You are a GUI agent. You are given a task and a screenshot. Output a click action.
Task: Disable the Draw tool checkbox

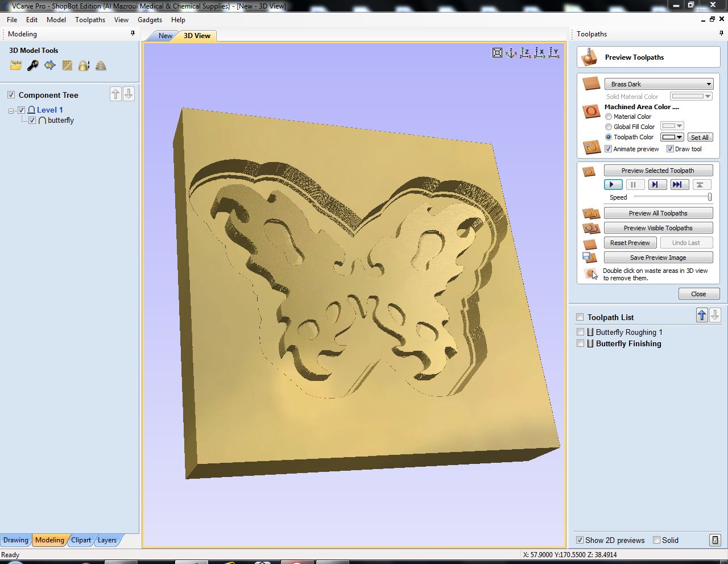[x=670, y=149]
